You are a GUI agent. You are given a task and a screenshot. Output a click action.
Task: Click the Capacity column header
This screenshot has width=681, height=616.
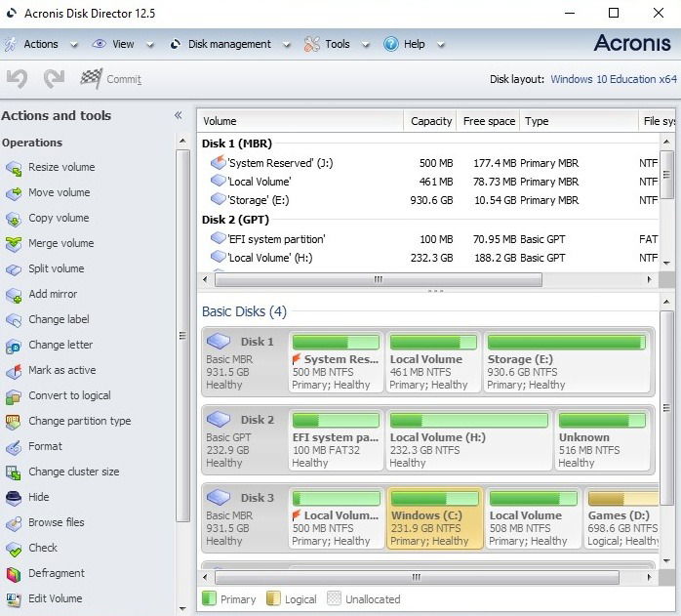(431, 121)
